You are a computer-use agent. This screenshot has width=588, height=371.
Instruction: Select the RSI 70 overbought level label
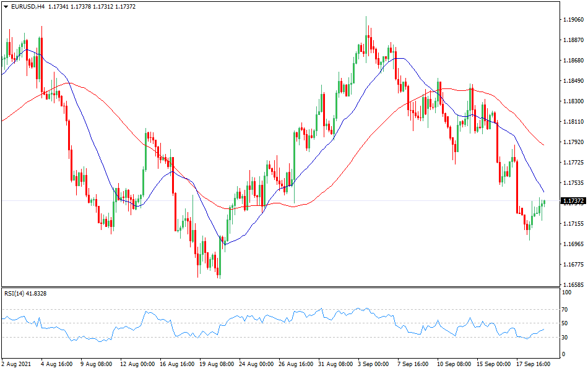coord(564,309)
